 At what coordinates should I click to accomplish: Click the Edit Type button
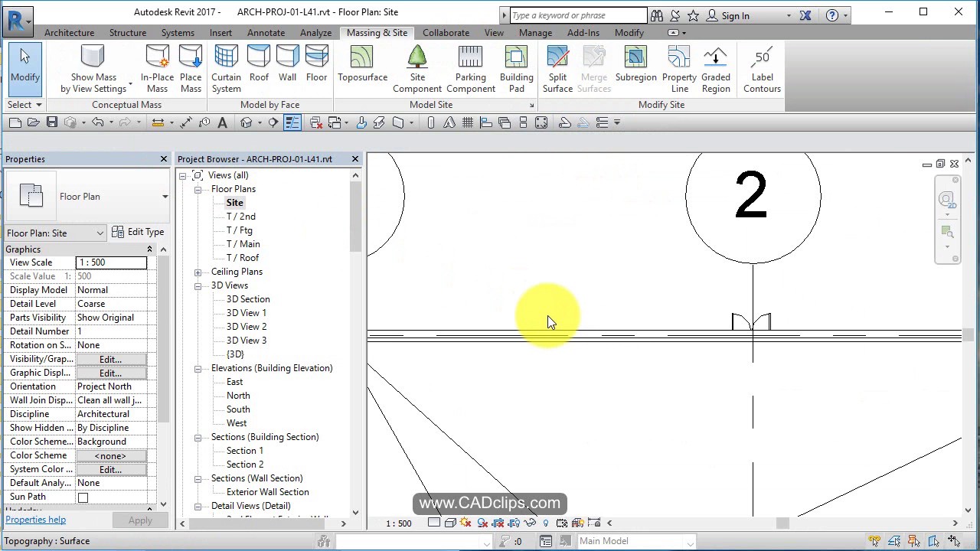tap(138, 232)
